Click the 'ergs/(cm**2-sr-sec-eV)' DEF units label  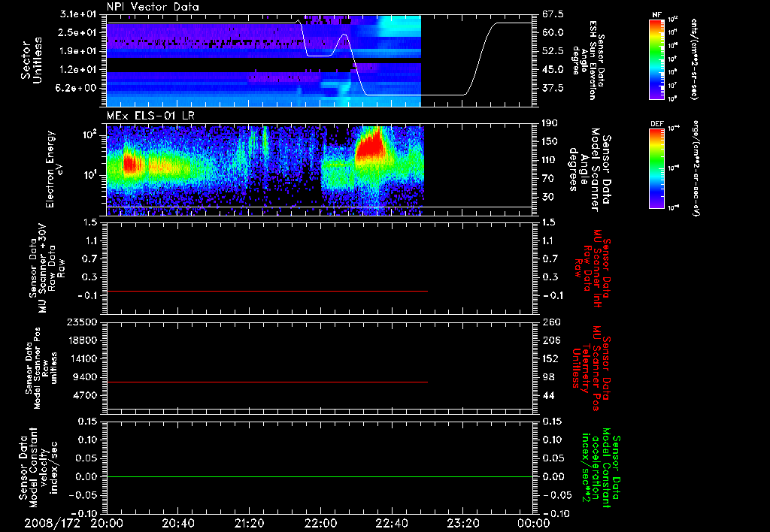click(696, 168)
